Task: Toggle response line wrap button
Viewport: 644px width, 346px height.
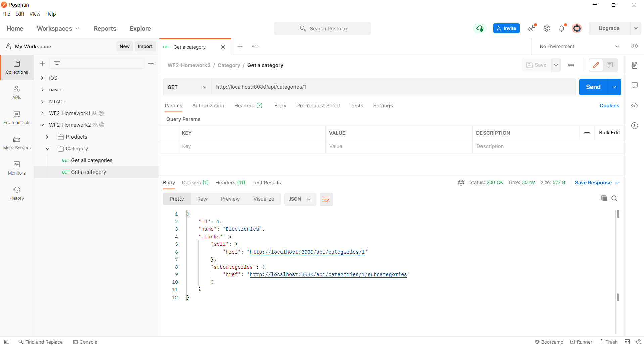Action: (326, 199)
